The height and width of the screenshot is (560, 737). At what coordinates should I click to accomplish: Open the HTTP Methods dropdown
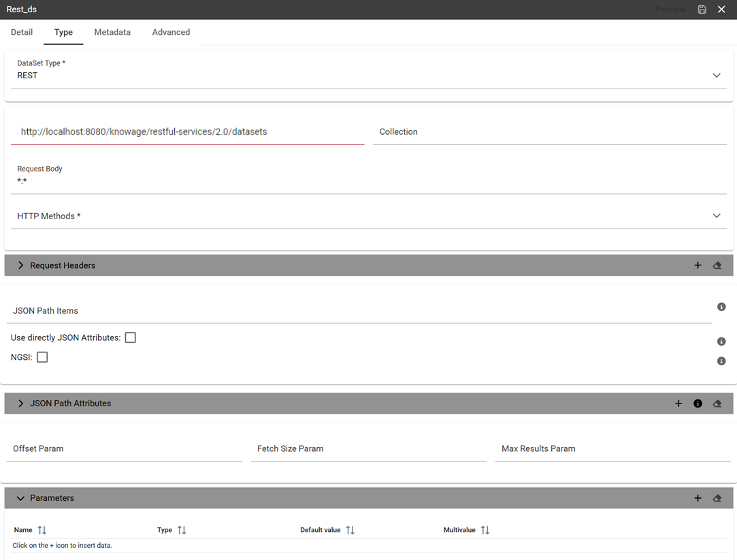(369, 216)
